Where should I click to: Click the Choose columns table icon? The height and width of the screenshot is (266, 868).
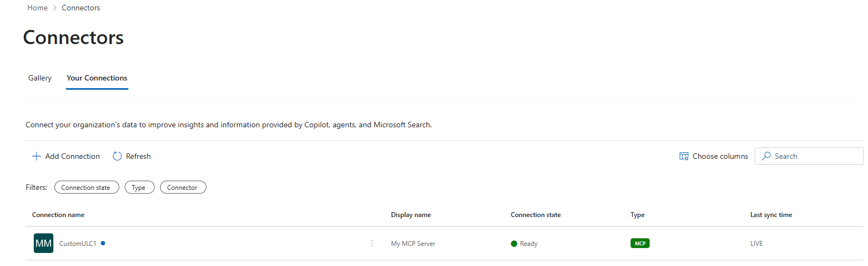[x=684, y=156]
